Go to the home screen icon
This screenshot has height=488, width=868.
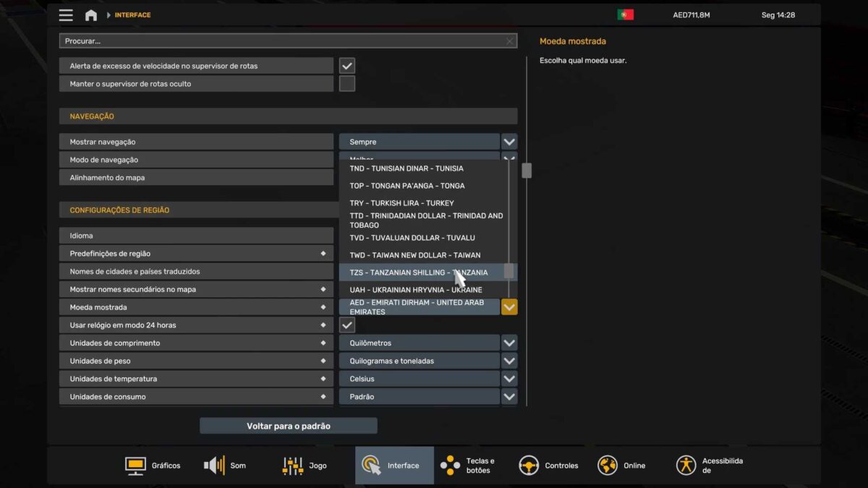(x=91, y=15)
